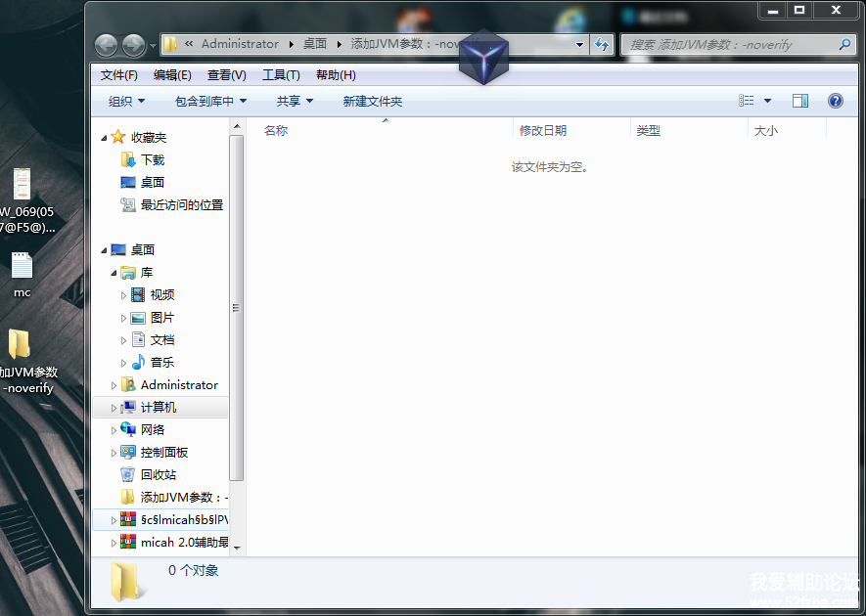This screenshot has width=866, height=616.
Task: Open the recent pages dropdown arrow
Action: coord(153,46)
